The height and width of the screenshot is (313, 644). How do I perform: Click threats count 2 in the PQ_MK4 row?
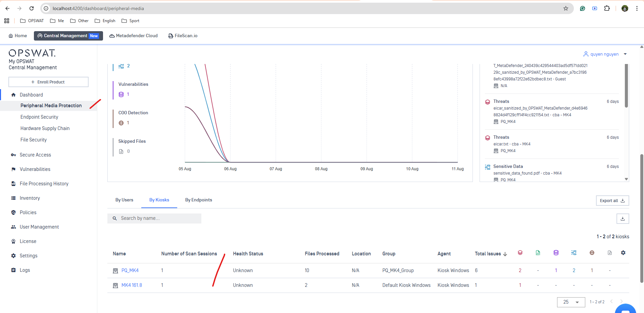pyautogui.click(x=520, y=270)
